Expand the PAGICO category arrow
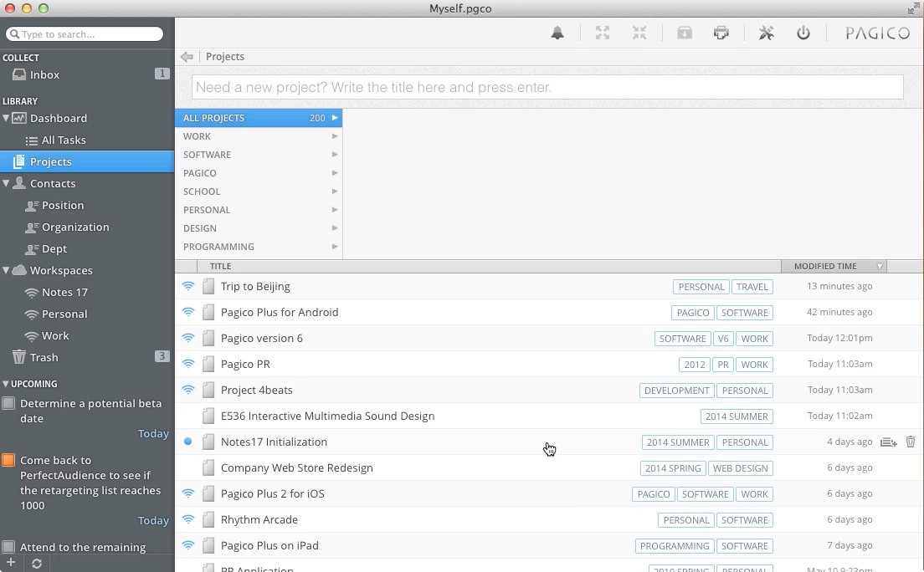 [334, 172]
